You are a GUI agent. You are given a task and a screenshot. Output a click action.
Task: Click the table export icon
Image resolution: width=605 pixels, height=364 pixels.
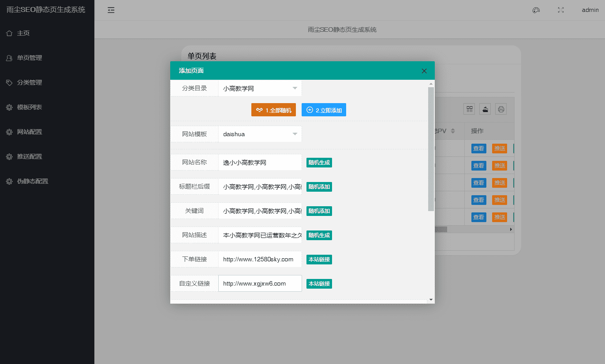(485, 109)
